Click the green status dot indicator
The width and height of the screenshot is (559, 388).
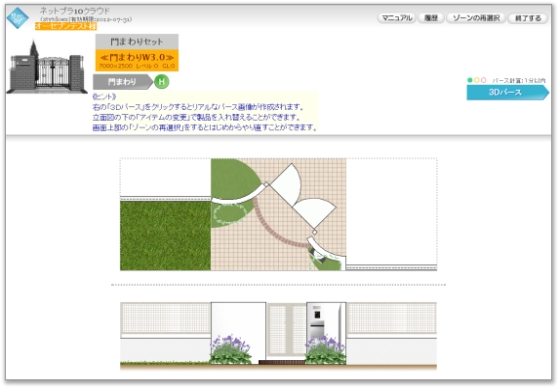tap(470, 80)
